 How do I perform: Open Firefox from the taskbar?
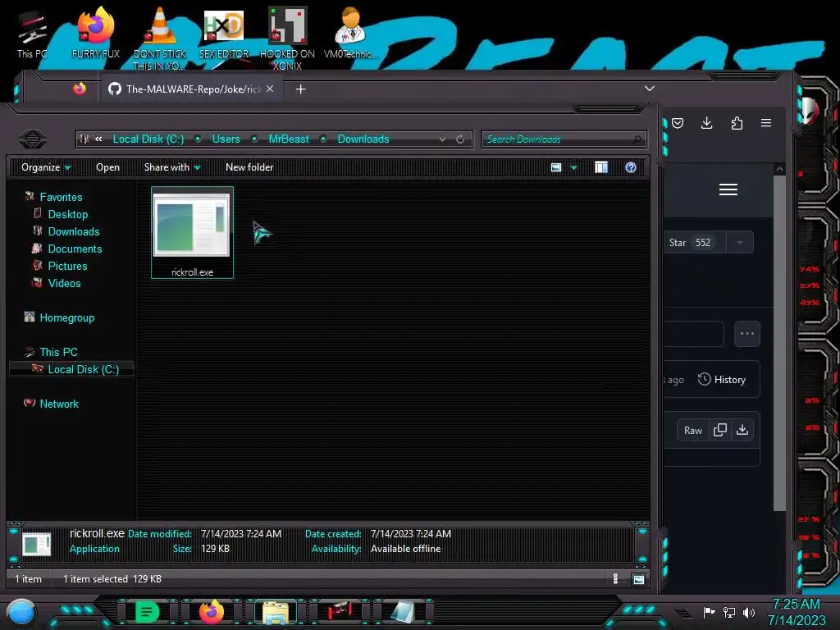point(212,612)
